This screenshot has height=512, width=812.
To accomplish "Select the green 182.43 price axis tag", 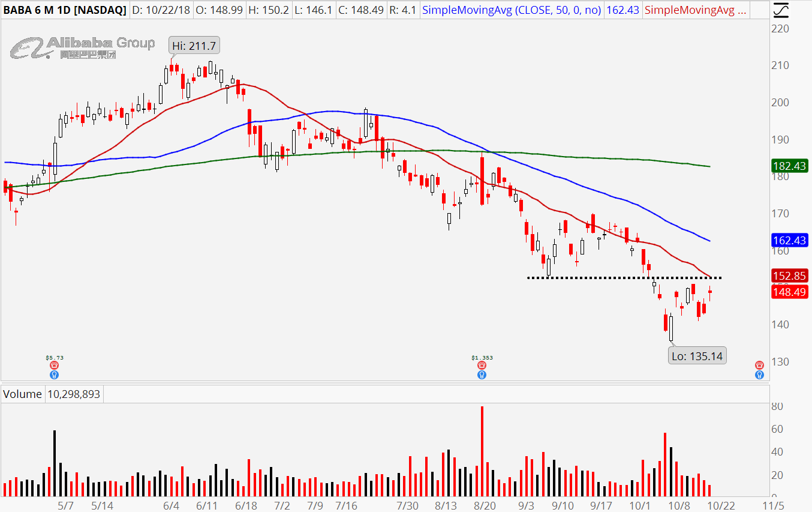I will (791, 166).
